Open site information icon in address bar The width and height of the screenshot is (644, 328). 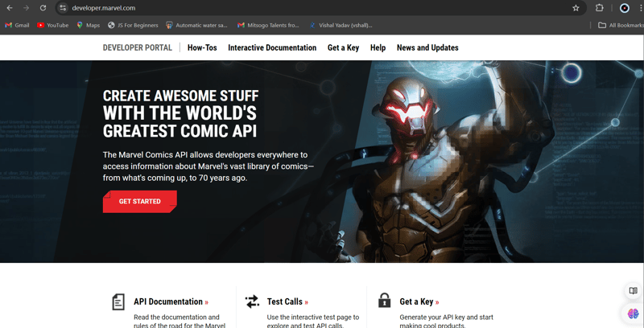tap(63, 8)
